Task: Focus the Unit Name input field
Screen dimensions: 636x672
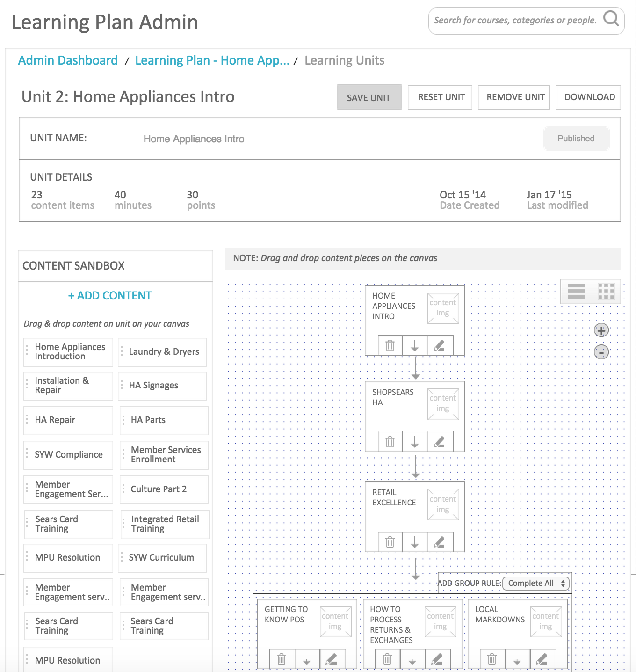Action: click(240, 138)
